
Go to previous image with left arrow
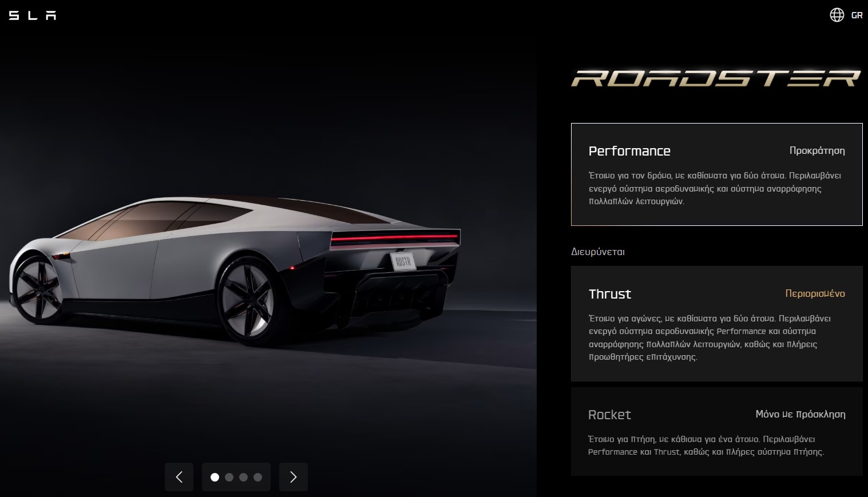pyautogui.click(x=179, y=477)
